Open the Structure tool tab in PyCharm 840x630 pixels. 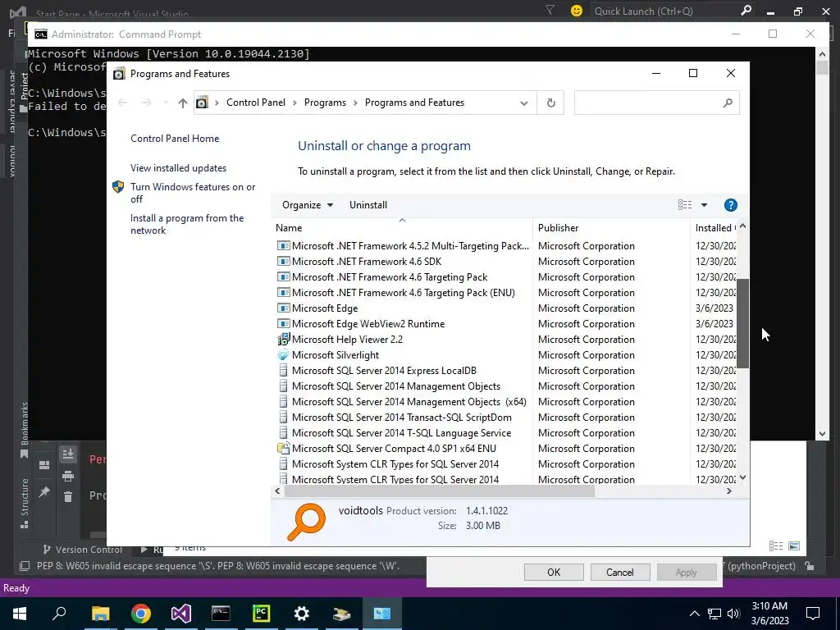(24, 503)
